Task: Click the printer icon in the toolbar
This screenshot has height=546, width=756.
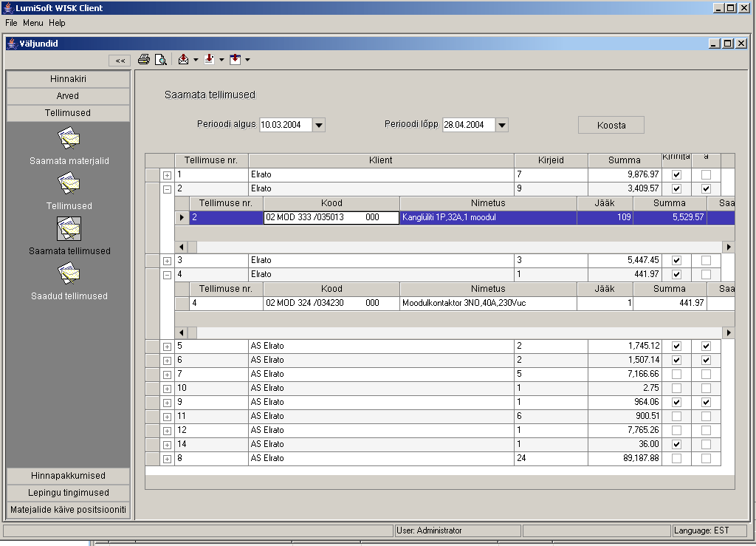Action: pos(144,60)
